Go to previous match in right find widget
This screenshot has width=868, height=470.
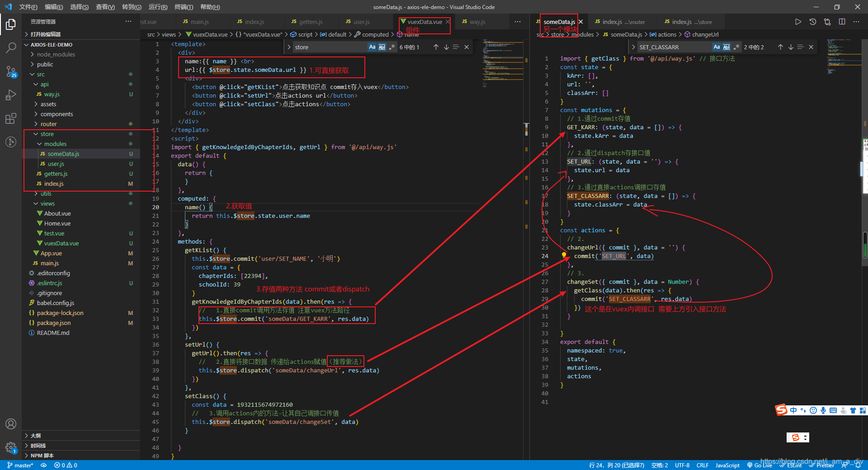780,47
